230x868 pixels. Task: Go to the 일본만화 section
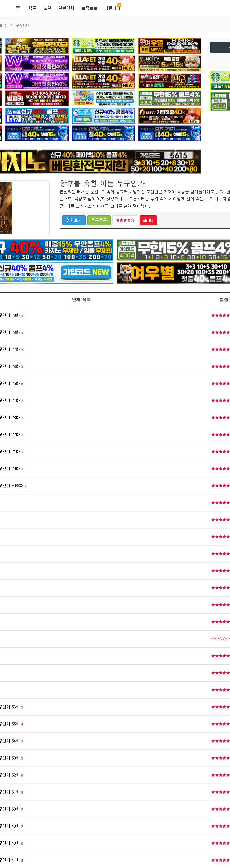(x=66, y=8)
